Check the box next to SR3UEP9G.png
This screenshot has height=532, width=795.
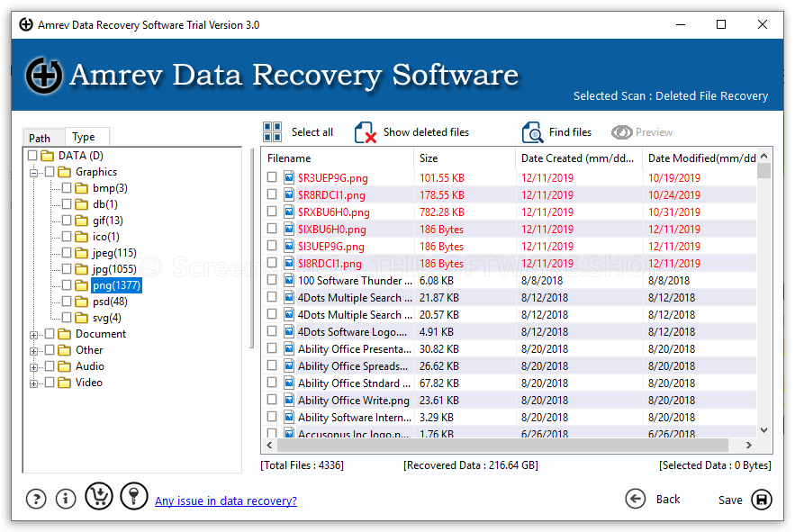coord(273,177)
